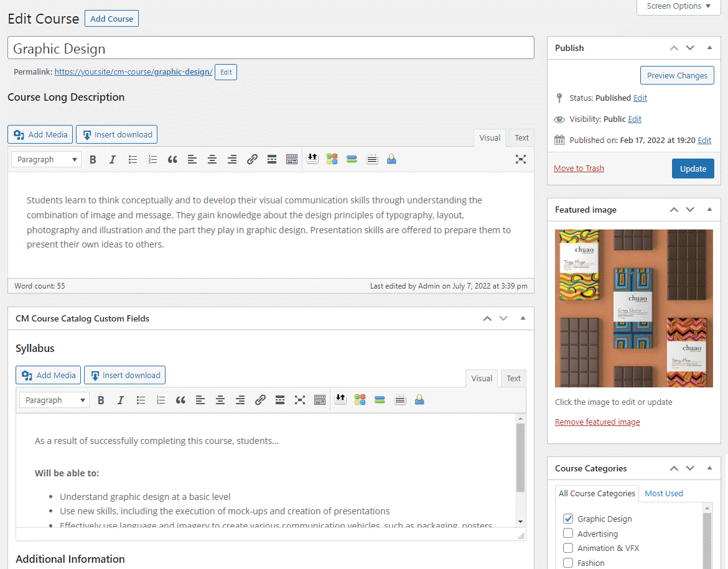Click Add Media above the Syllabus editor
The image size is (728, 569).
(49, 375)
